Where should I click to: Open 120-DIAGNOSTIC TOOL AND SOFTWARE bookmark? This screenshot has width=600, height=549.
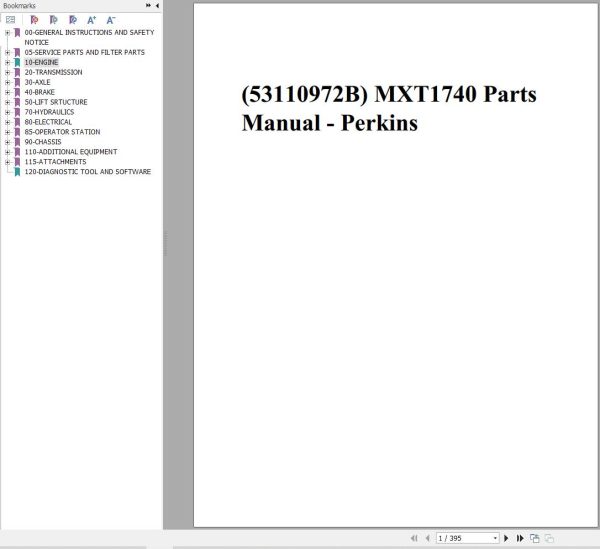pos(88,172)
